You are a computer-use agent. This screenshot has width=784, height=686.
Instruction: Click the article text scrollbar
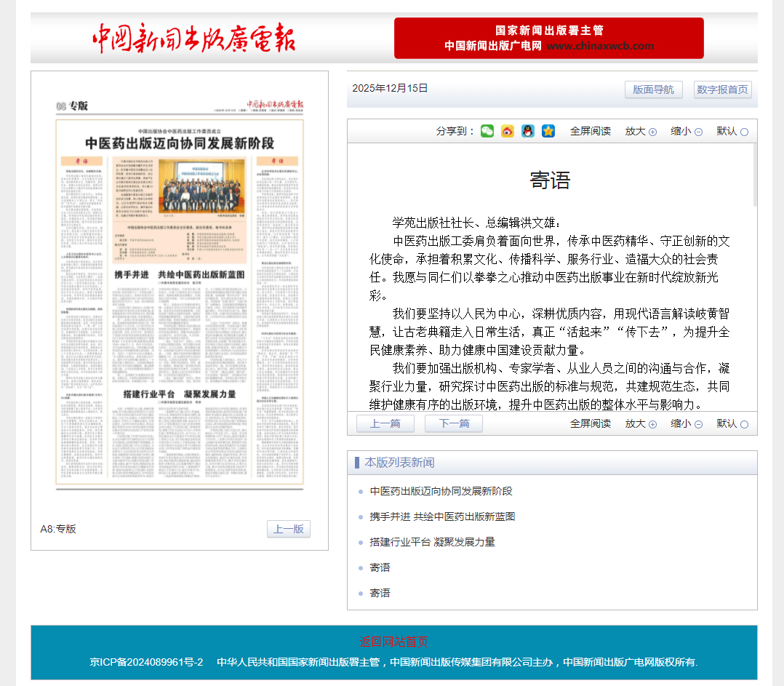[754, 175]
